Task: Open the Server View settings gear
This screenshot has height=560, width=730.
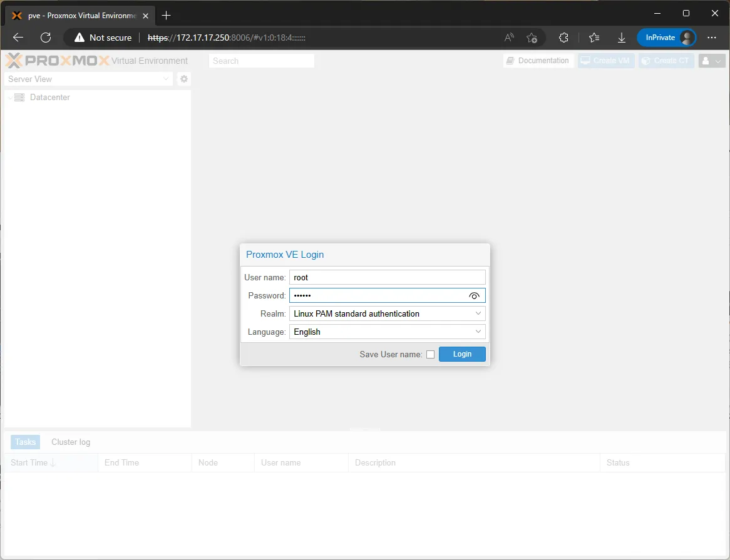Action: coord(183,79)
